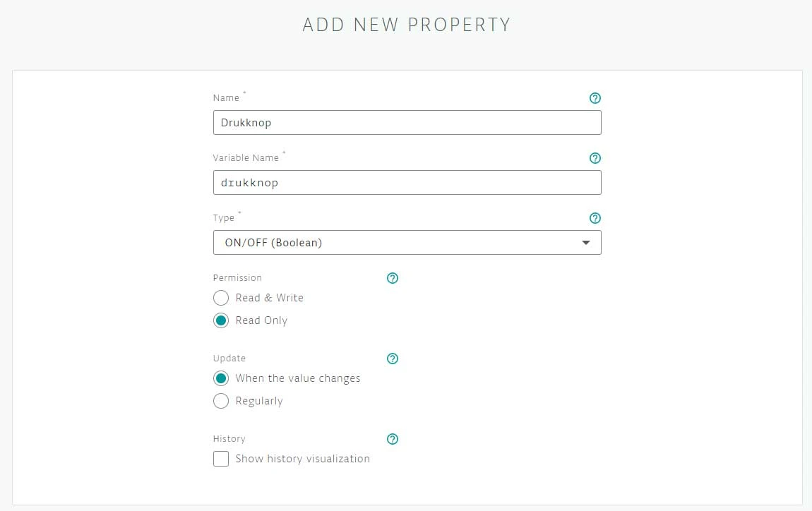
Task: Focus the Variable Name field with drukknop
Action: pos(407,182)
